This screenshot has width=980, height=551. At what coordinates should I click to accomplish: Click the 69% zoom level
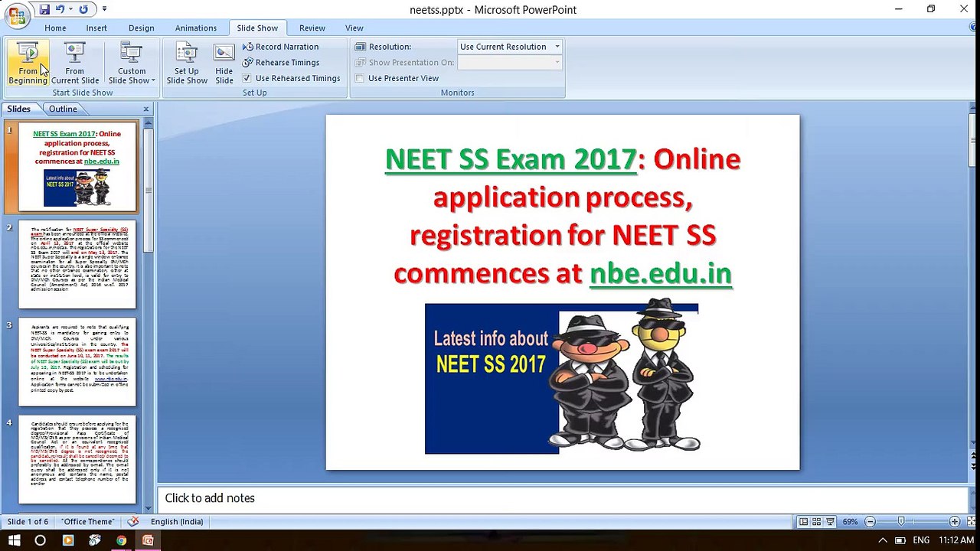(x=851, y=522)
